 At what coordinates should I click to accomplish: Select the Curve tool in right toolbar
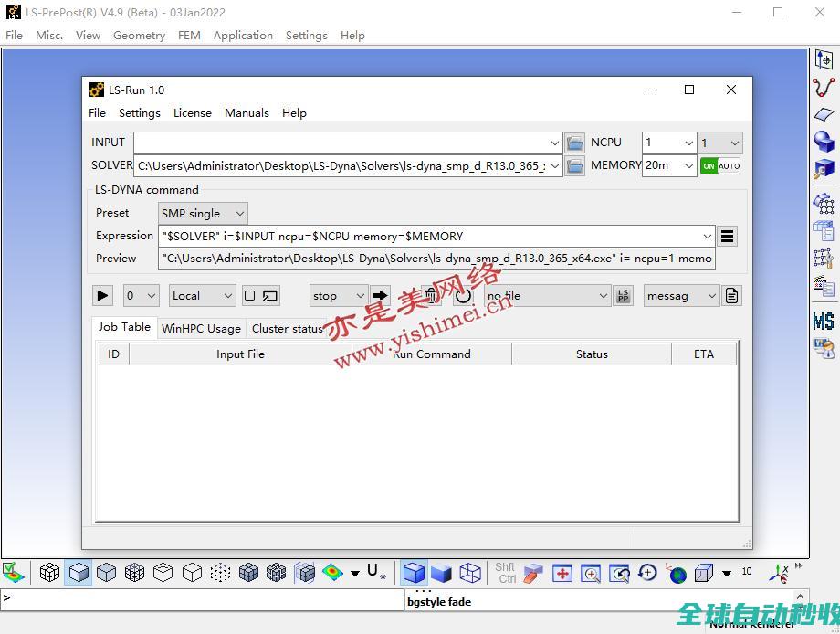point(824,88)
